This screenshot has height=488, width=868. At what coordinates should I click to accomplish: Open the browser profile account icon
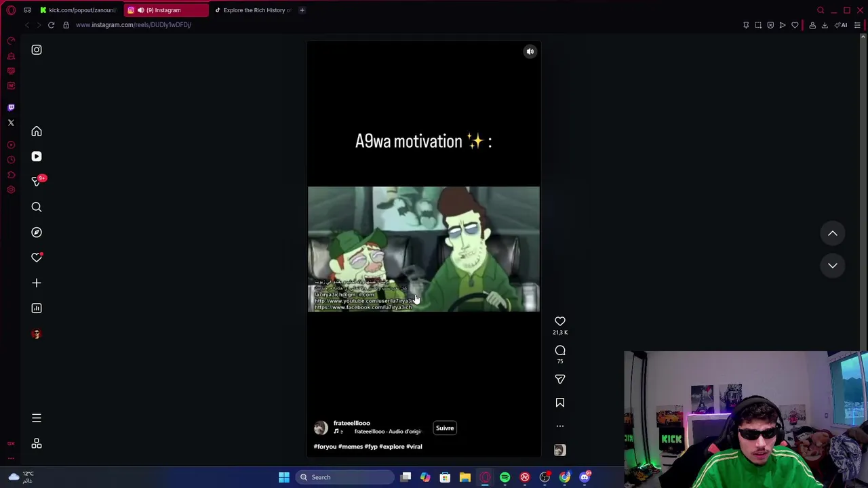(x=812, y=25)
